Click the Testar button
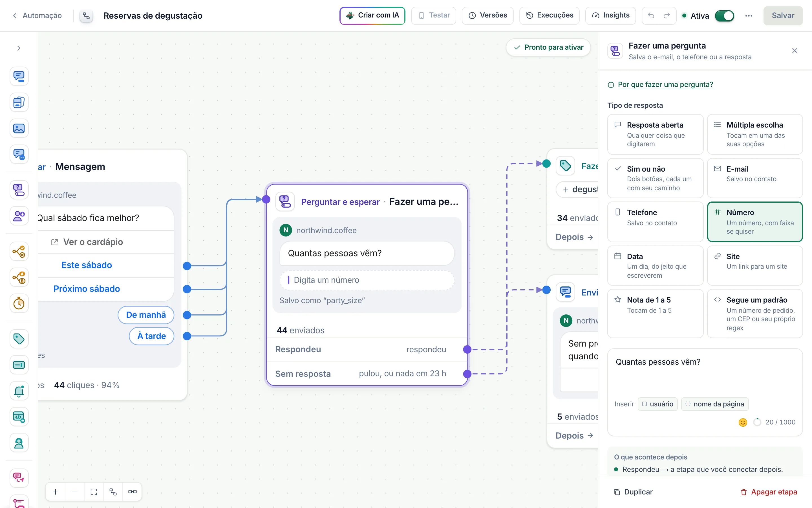This screenshot has height=508, width=812. (434, 16)
